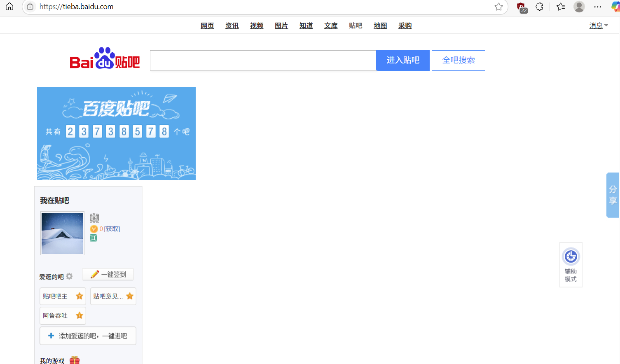Switch to the 知道 navigation tab
The image size is (620, 364).
click(x=306, y=26)
